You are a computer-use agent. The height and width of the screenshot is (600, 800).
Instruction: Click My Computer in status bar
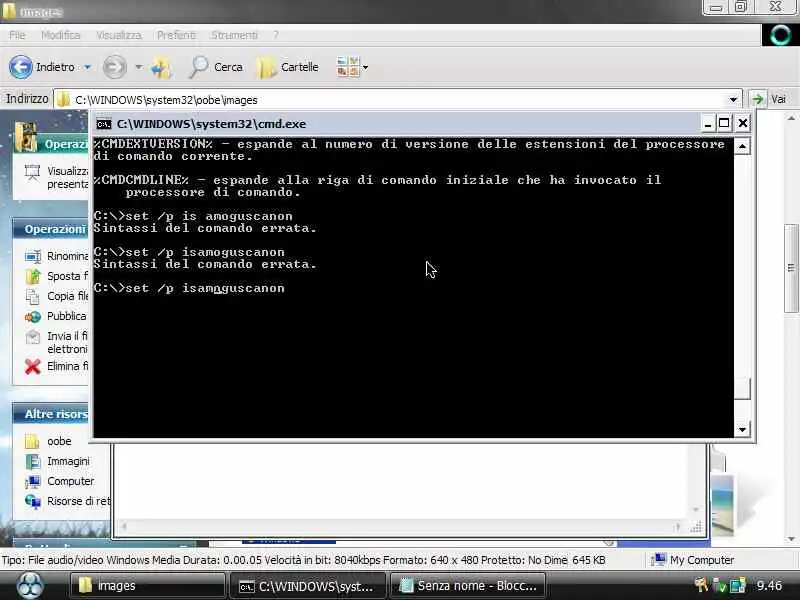coord(693,560)
